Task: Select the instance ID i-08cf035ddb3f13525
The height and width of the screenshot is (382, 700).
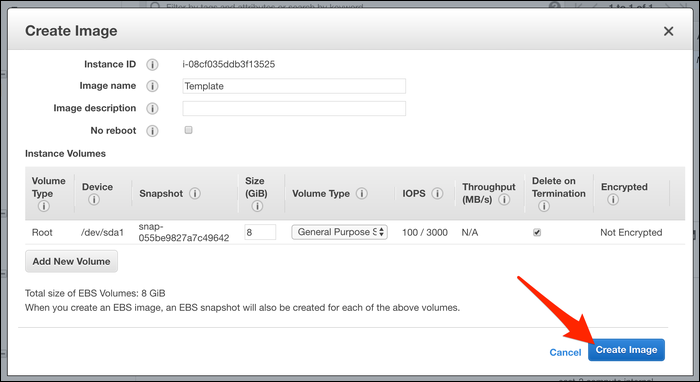Action: (x=229, y=64)
